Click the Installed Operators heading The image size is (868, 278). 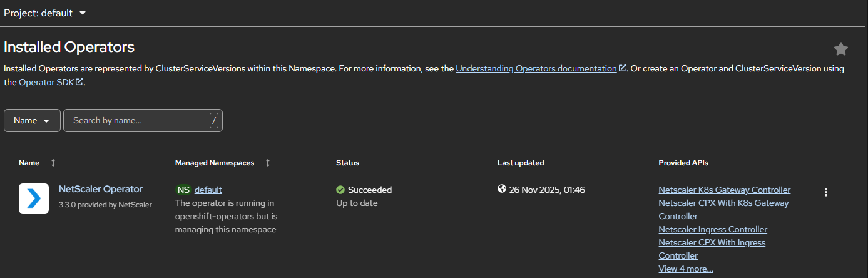pyautogui.click(x=69, y=47)
